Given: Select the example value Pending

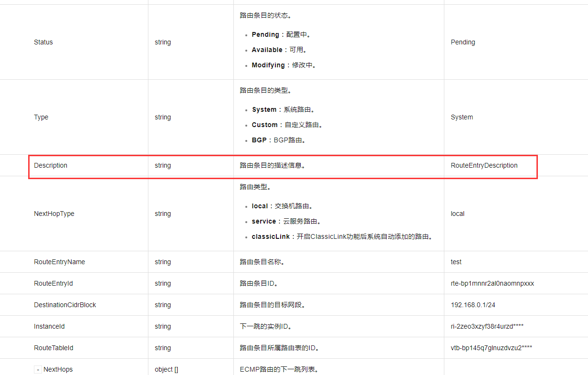Looking at the screenshot, I should [x=463, y=42].
